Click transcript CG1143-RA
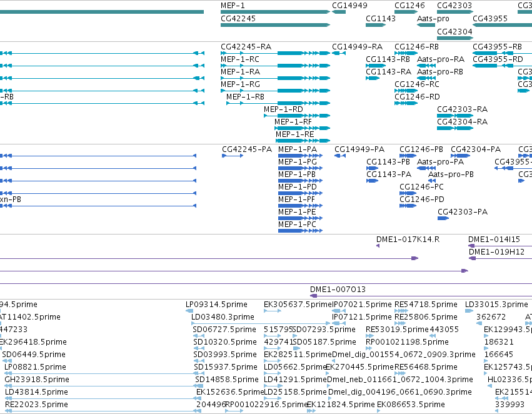Viewport: 532px width, 414px height. [373, 78]
